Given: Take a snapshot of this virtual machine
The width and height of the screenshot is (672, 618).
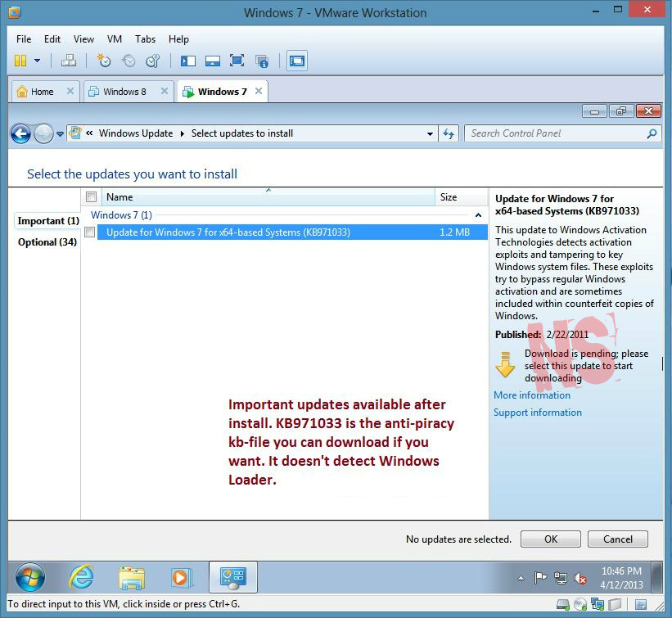Looking at the screenshot, I should pos(104,61).
